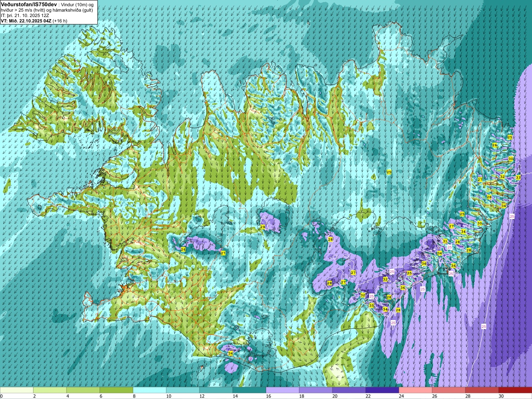
Task: Select the light green 2–4 m/s legend swatch
Action: click(x=50, y=390)
